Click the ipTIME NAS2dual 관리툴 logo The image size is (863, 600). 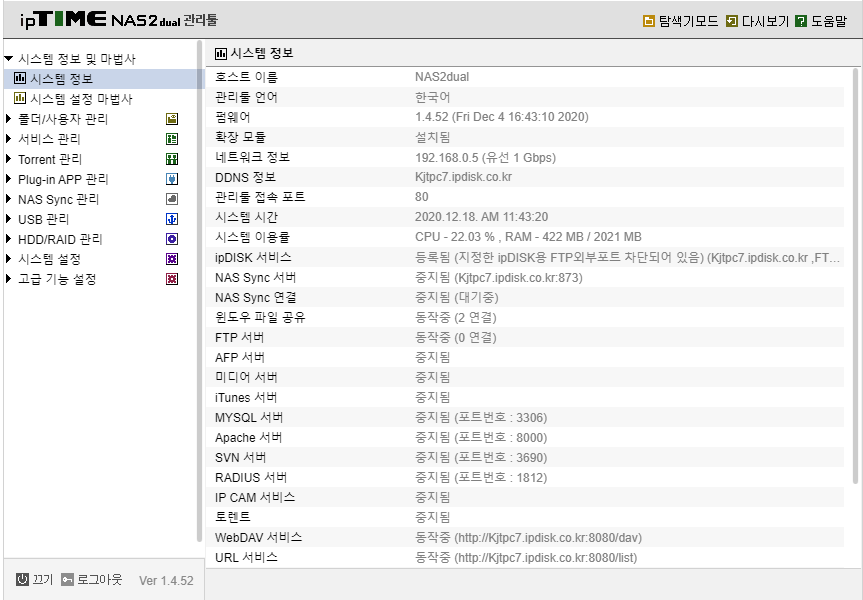119,20
